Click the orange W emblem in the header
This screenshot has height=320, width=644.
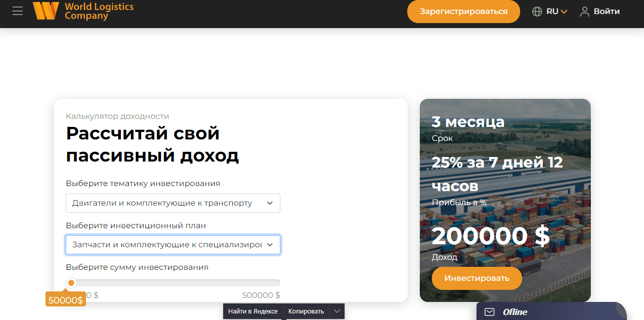coord(46,11)
